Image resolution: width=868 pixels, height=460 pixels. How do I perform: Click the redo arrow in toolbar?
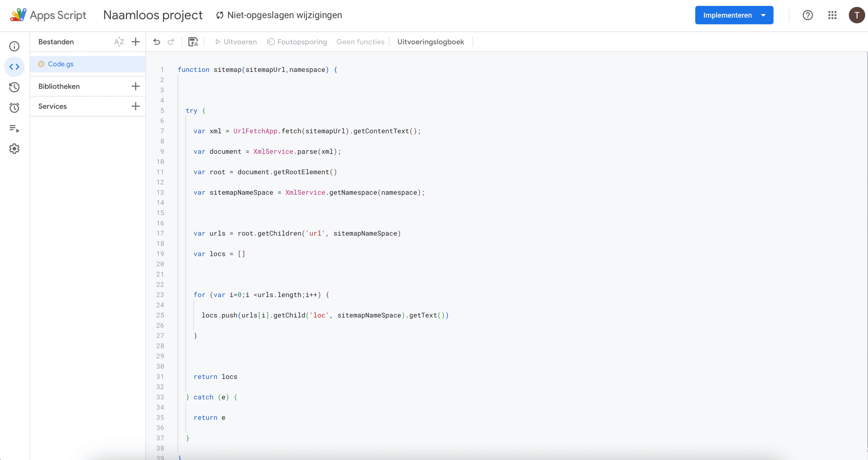click(171, 42)
